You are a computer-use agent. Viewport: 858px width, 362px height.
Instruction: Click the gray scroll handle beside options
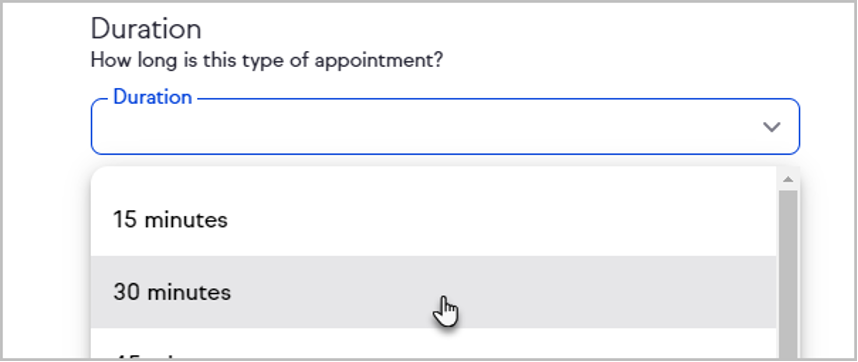tap(788, 274)
